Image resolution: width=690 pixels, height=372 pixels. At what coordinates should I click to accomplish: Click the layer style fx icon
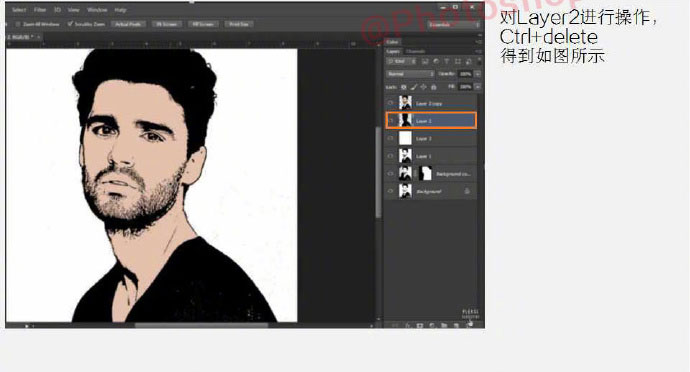pyautogui.click(x=407, y=325)
